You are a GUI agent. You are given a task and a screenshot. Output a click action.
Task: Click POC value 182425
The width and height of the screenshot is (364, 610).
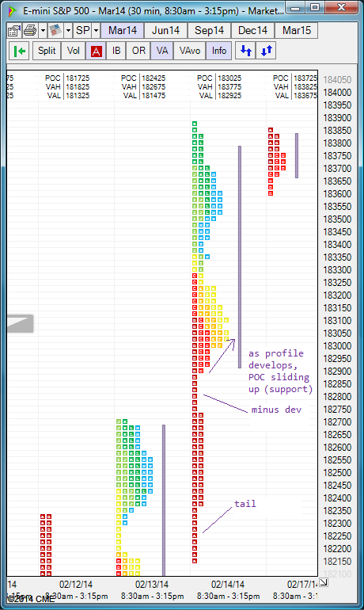tap(154, 78)
